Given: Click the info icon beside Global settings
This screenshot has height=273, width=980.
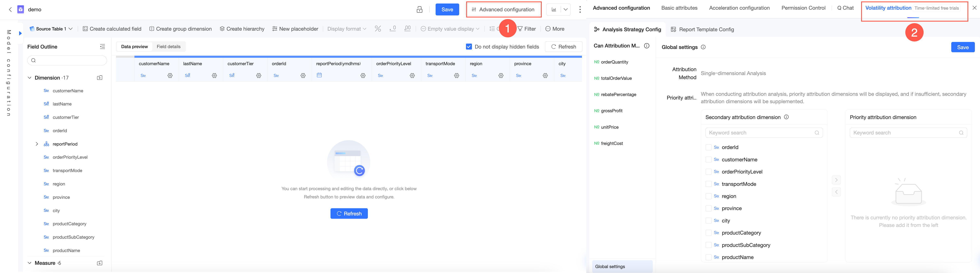Looking at the screenshot, I should coord(703,47).
